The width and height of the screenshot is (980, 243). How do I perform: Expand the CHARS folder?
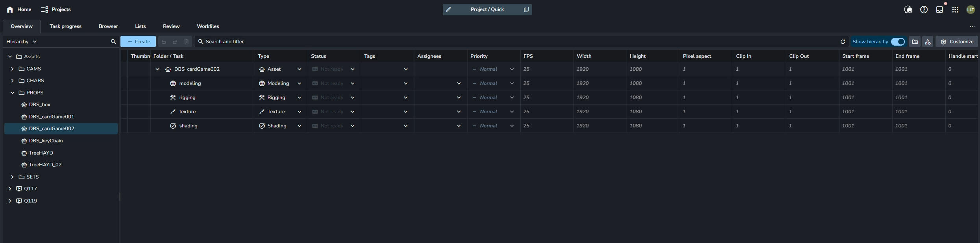click(x=12, y=81)
